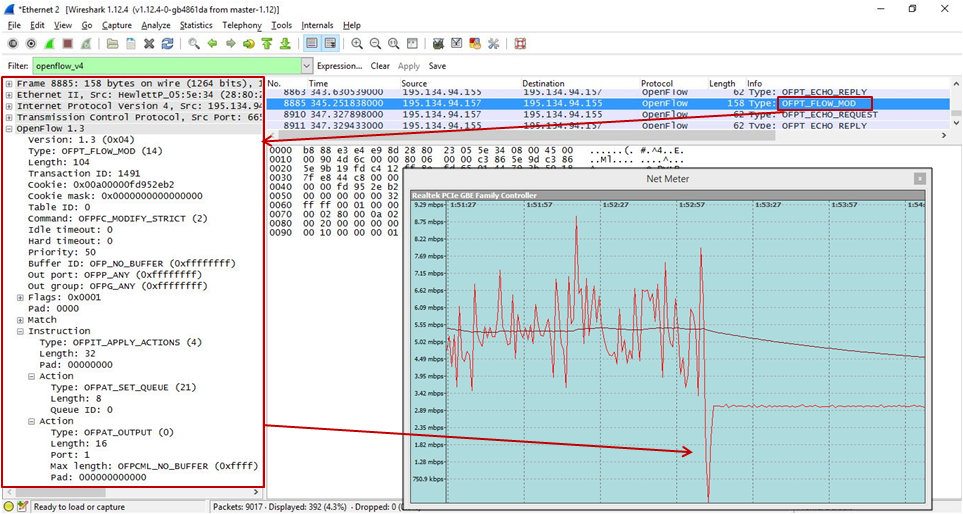Toggle auto scroll in live capture
The width and height of the screenshot is (963, 514).
pyautogui.click(x=330, y=44)
